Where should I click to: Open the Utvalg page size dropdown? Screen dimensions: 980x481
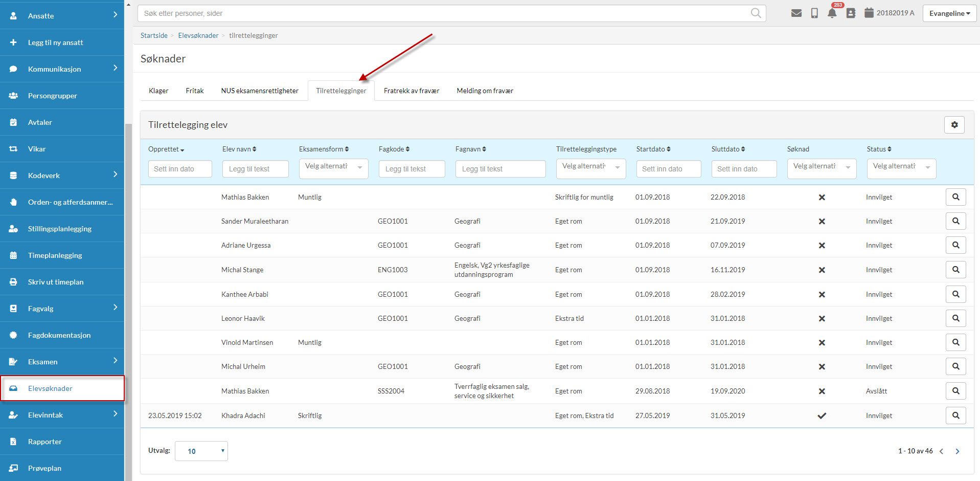coord(201,451)
